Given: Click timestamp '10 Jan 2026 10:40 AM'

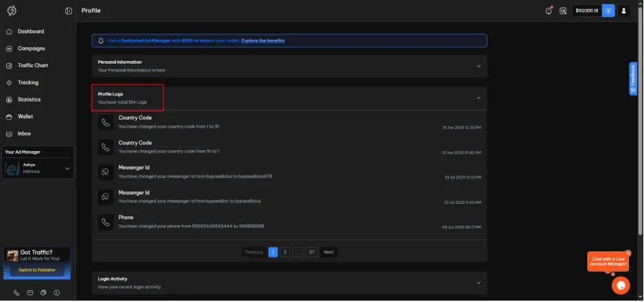Looking at the screenshot, I should tap(461, 152).
